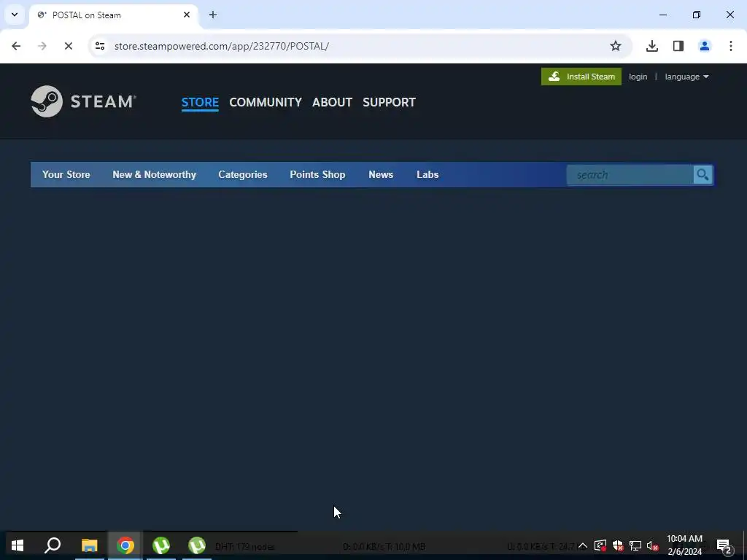The width and height of the screenshot is (747, 560).
Task: Open the Chrome downloads icon
Action: click(652, 46)
